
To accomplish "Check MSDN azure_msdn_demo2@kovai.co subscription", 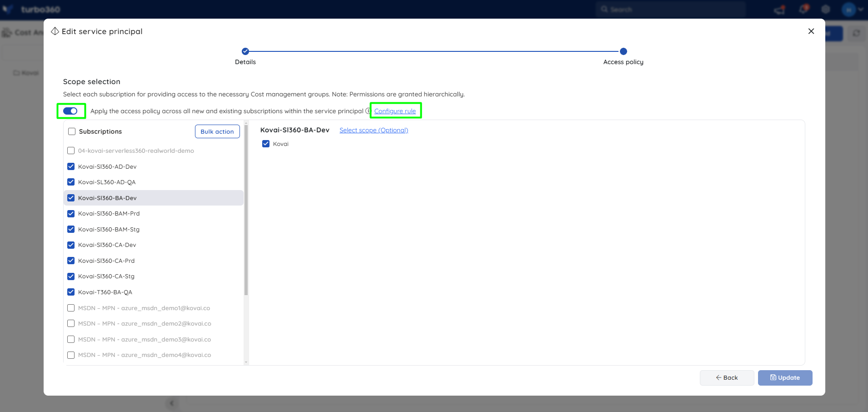I will pyautogui.click(x=71, y=323).
